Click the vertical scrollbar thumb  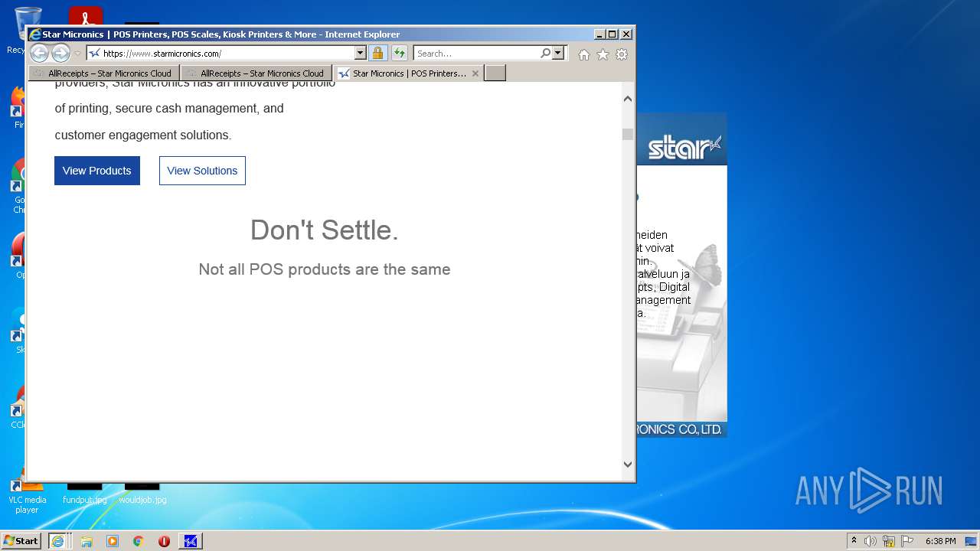[628, 134]
